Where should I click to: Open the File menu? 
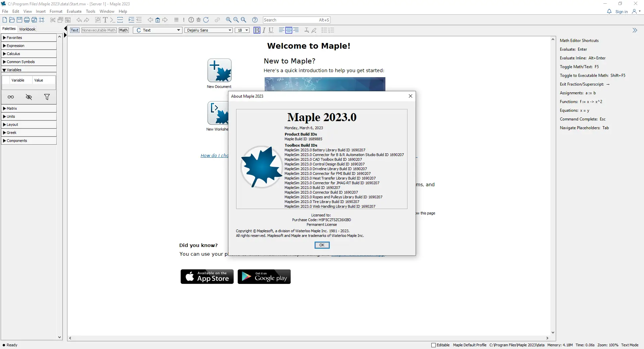pyautogui.click(x=5, y=11)
